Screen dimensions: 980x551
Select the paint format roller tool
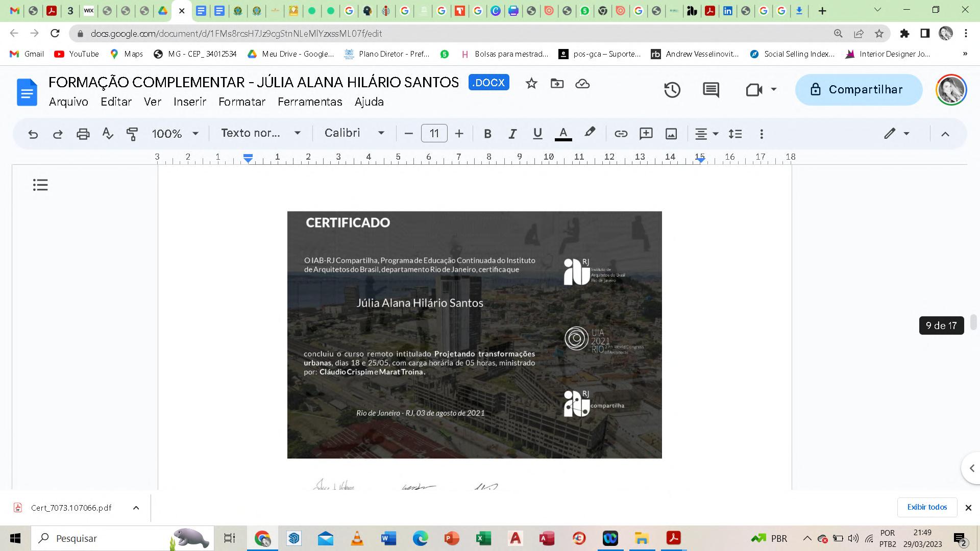click(132, 134)
